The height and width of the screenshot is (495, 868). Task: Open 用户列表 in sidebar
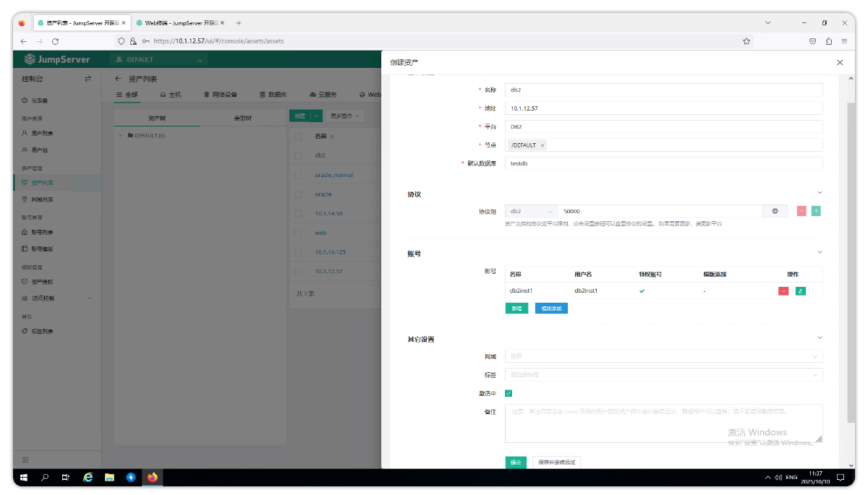42,134
